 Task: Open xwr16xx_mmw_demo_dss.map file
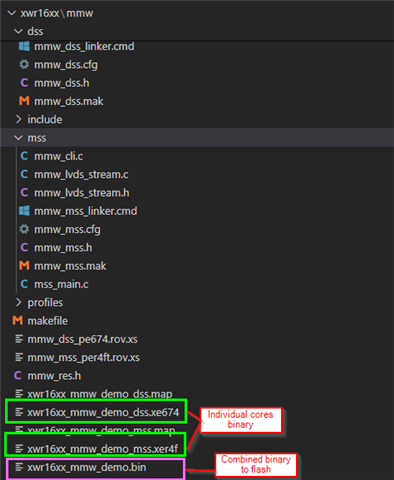100,394
